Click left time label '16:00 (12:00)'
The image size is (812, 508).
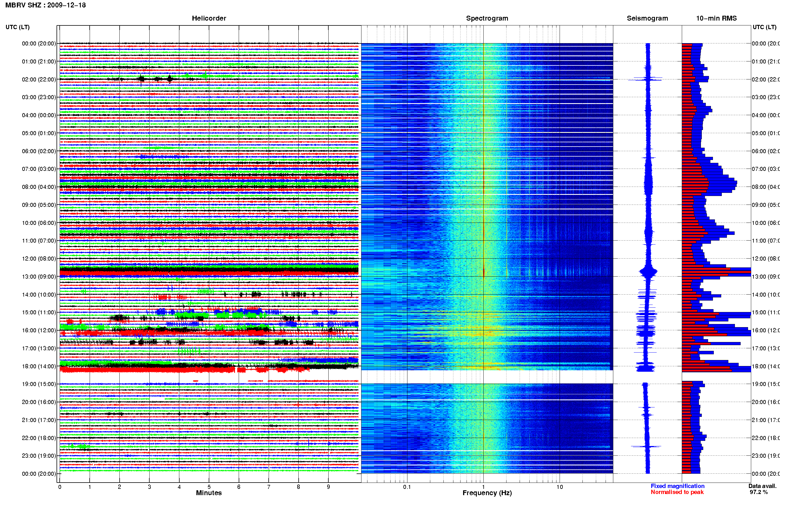39,330
